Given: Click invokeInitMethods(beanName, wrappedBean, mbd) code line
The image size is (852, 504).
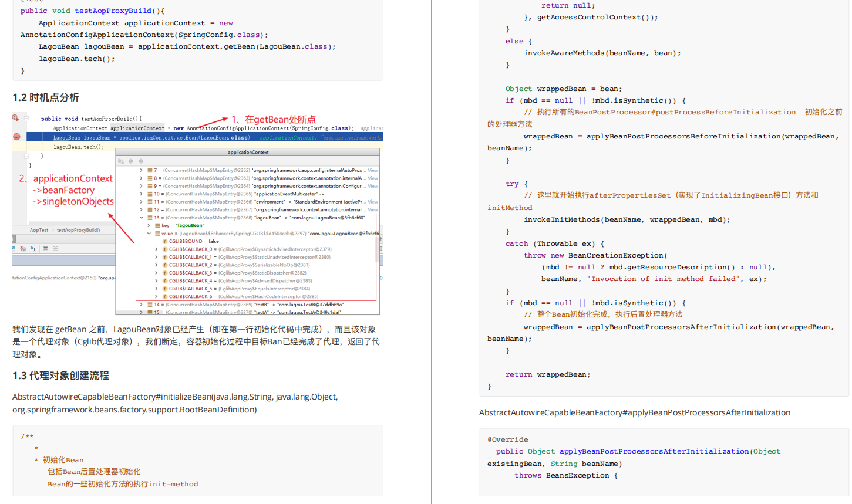Looking at the screenshot, I should point(627,219).
